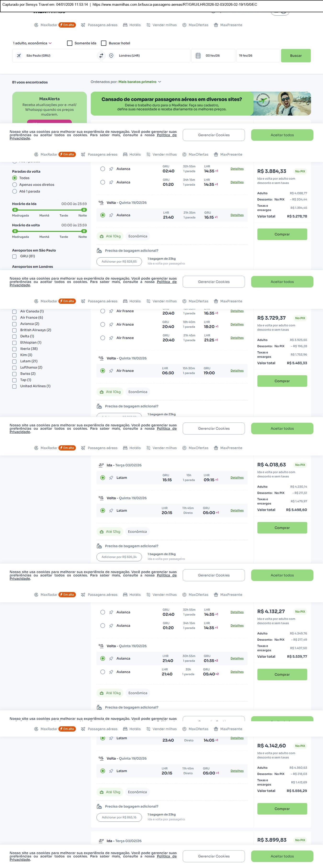Click the pin icon beside Air France 06:30 return
The height and width of the screenshot is (868, 323).
click(x=111, y=371)
